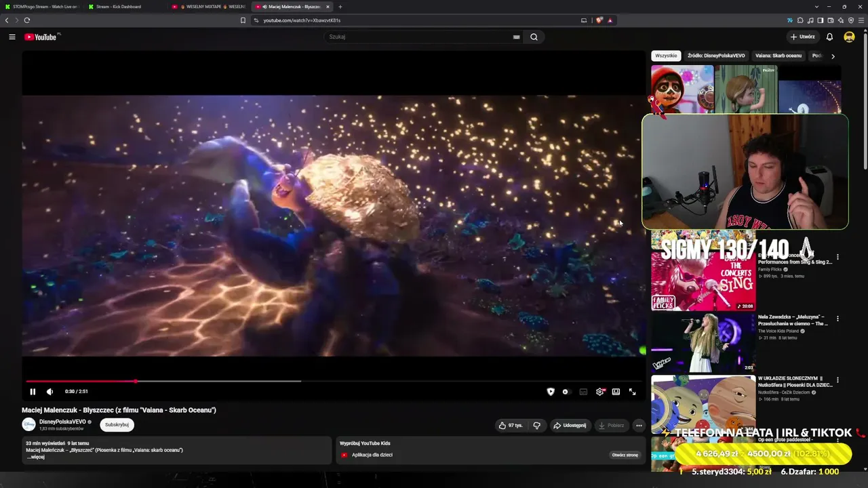The width and height of the screenshot is (868, 488).
Task: Open Brave Shields lion icon
Action: [x=599, y=20]
